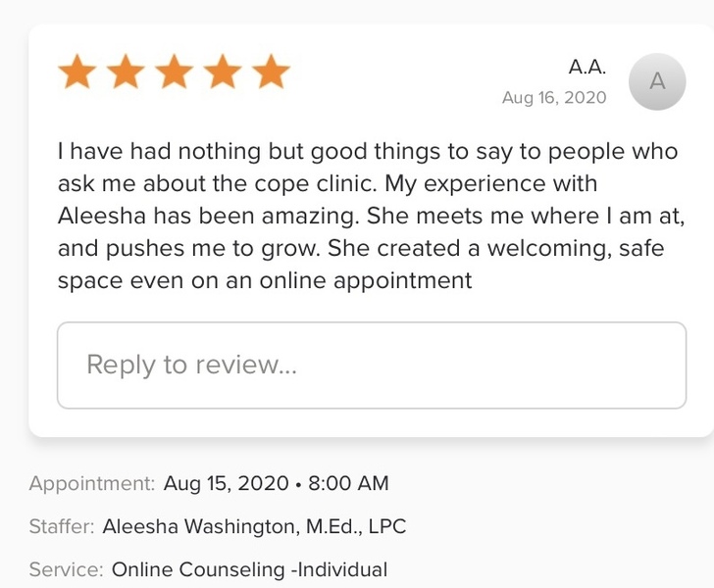Click the 'Staffer:' label
Viewport: 714px width, 588px height.
tap(62, 526)
